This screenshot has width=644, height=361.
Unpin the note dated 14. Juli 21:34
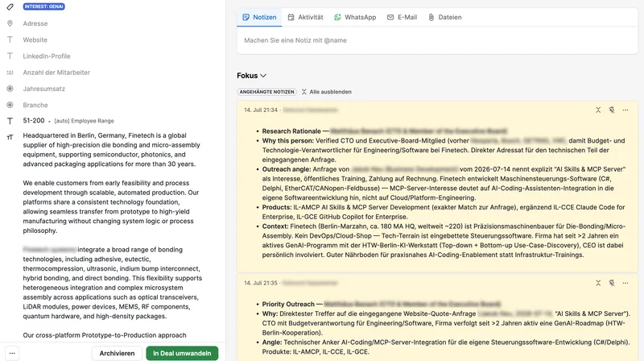[x=612, y=110]
